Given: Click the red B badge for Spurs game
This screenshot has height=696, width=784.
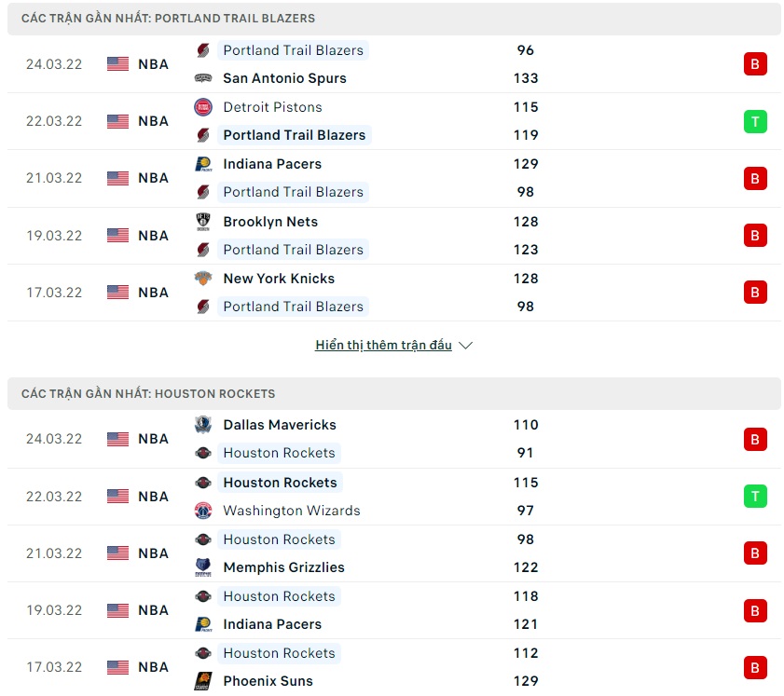Looking at the screenshot, I should tap(755, 64).
